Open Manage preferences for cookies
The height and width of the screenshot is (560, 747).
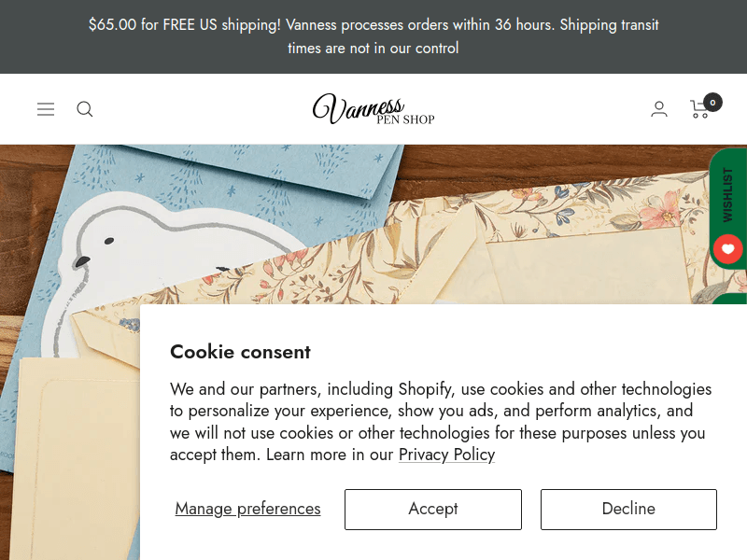pos(247,509)
